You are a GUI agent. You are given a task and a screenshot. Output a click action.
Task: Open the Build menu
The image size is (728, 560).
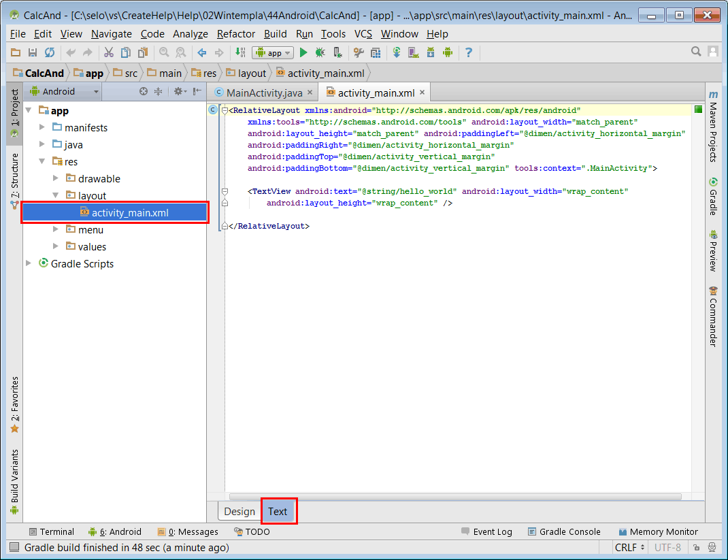pyautogui.click(x=276, y=34)
